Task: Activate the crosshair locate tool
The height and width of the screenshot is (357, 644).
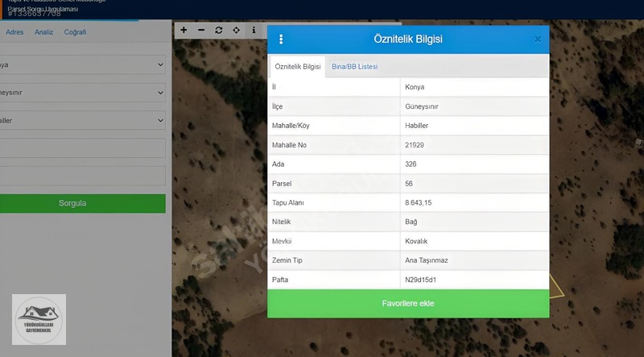Action: [236, 30]
